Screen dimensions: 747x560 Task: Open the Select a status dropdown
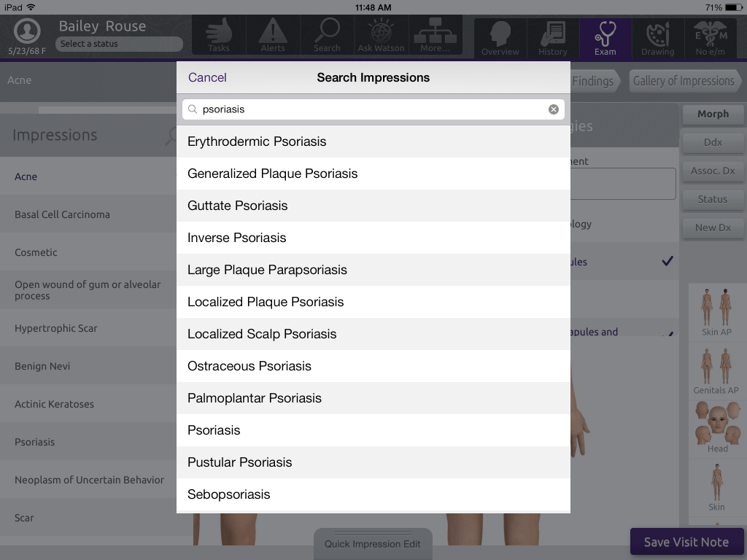(119, 44)
